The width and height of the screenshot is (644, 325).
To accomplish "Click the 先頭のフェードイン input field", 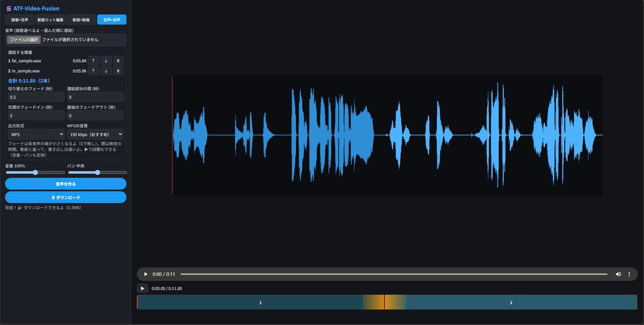I will pos(36,115).
